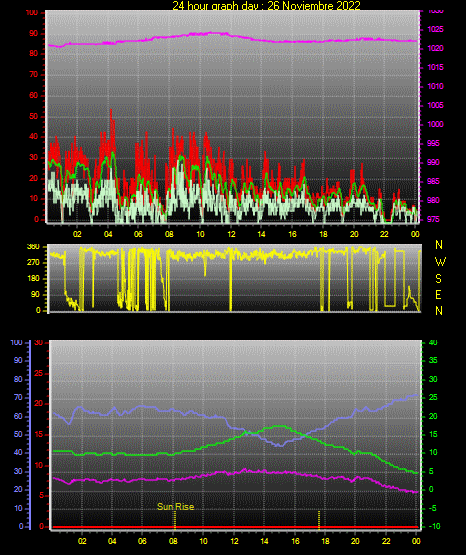Select the dotted sunrise marker below "Sun Rise"
466x555 pixels.
(175, 520)
